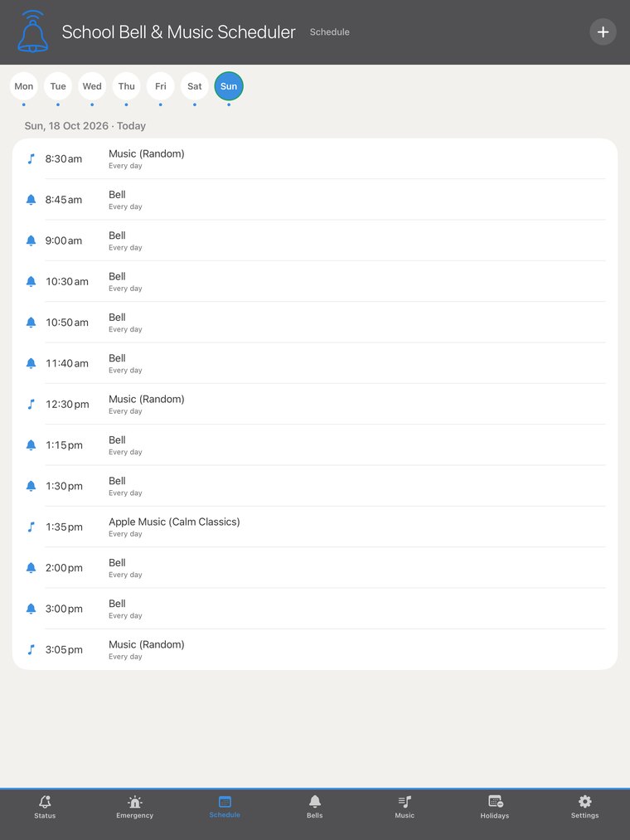Click the school bell app logo
The height and width of the screenshot is (840, 630).
(x=32, y=32)
